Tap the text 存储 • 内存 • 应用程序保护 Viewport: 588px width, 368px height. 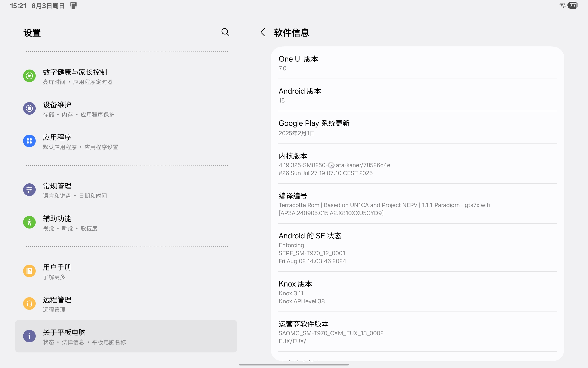point(79,115)
